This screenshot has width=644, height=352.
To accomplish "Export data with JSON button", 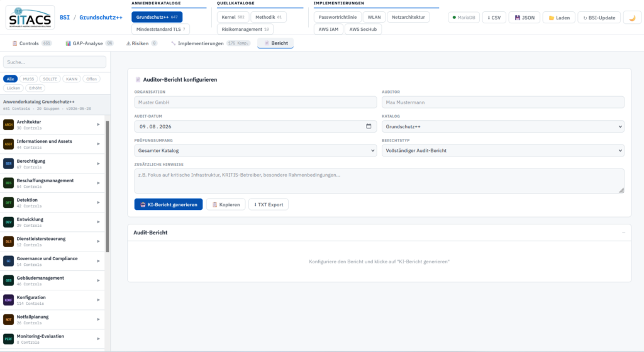I will 525,18.
